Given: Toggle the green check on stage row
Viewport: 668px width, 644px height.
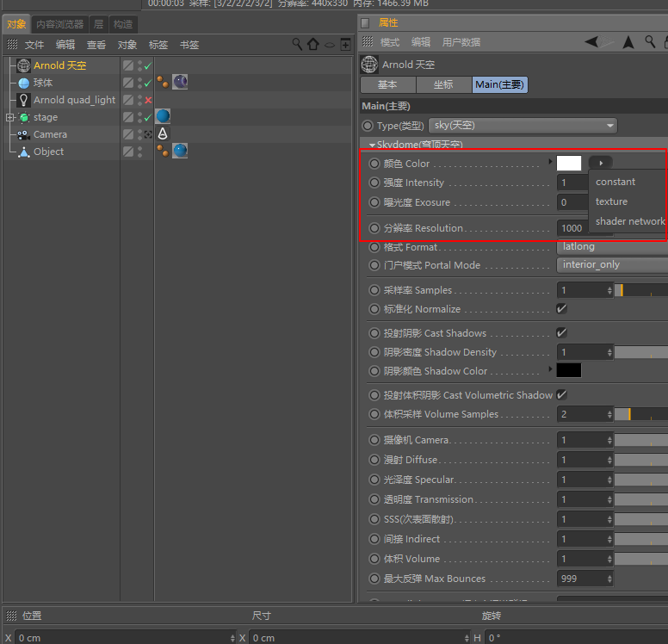Looking at the screenshot, I should [148, 117].
